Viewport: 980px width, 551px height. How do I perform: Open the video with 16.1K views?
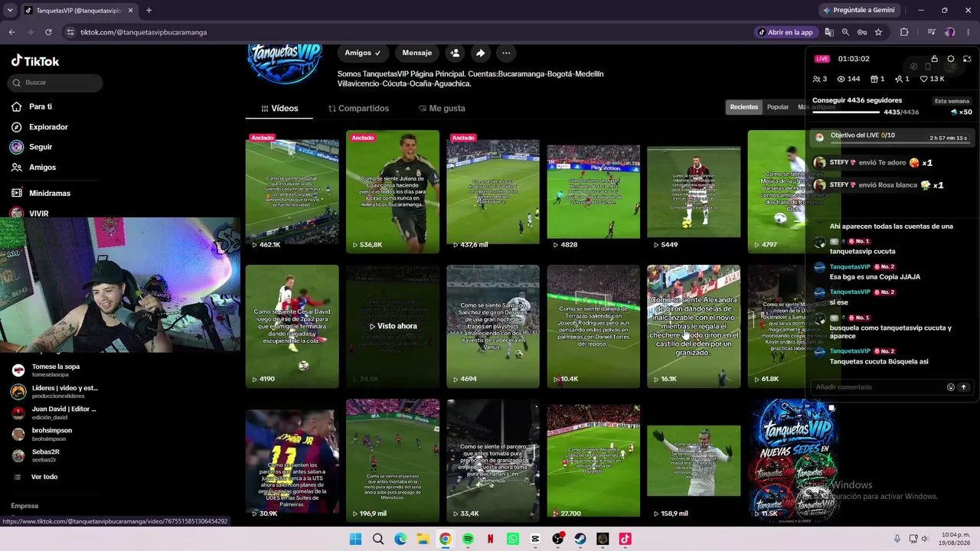click(x=694, y=326)
